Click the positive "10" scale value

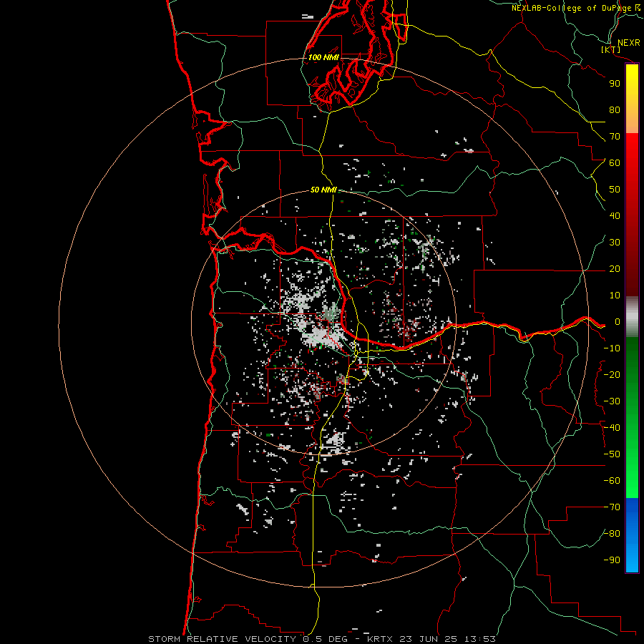pos(615,296)
